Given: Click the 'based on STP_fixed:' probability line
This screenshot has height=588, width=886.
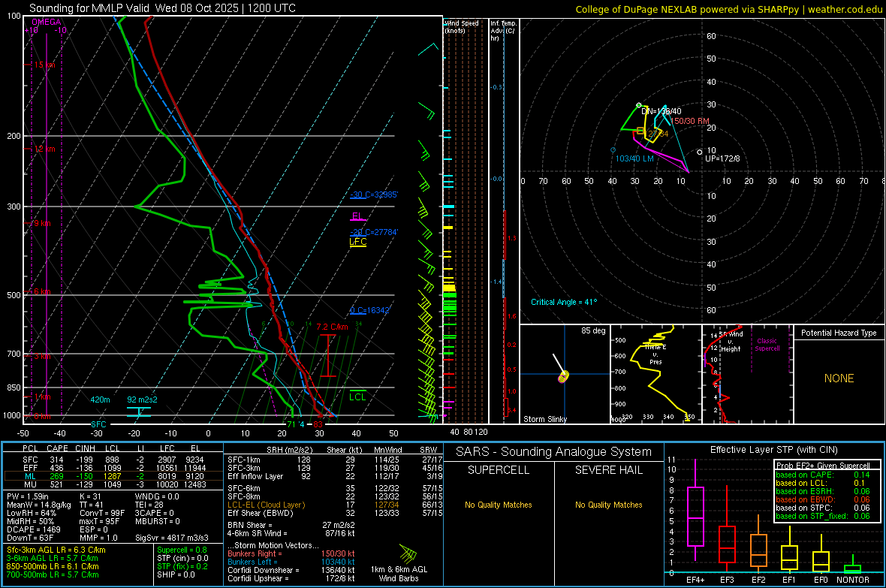Looking at the screenshot, I should tap(823, 516).
